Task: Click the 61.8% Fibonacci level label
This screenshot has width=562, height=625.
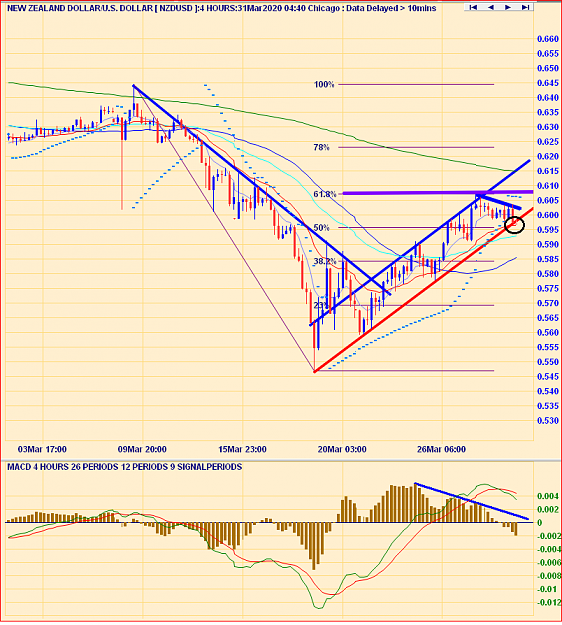Action: 325,194
